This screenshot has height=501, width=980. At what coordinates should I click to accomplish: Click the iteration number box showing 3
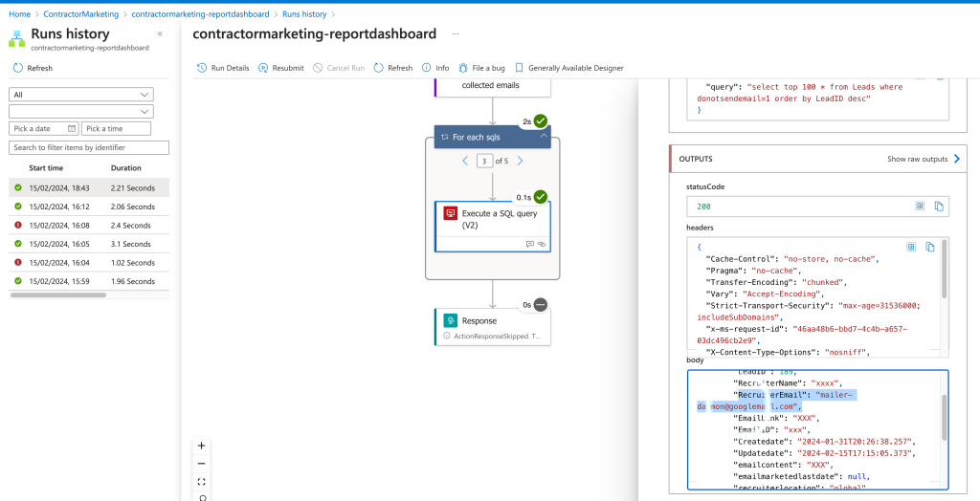[484, 162]
